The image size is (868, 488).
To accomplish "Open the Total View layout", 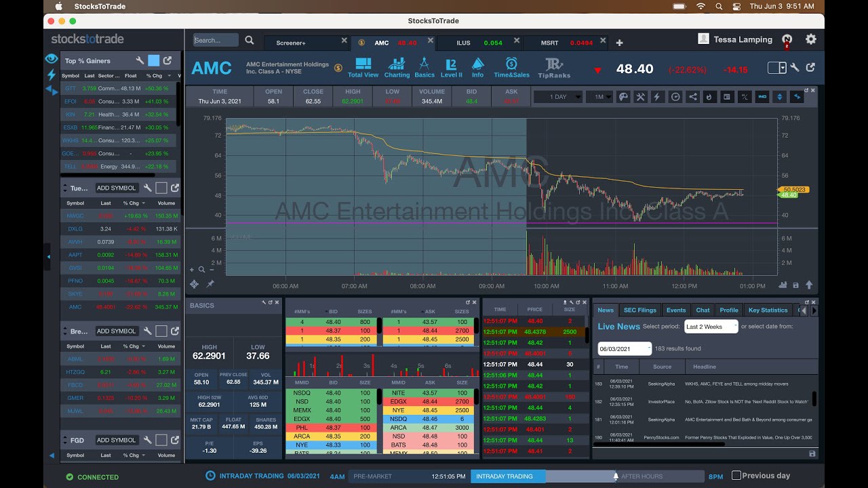I will 363,68.
